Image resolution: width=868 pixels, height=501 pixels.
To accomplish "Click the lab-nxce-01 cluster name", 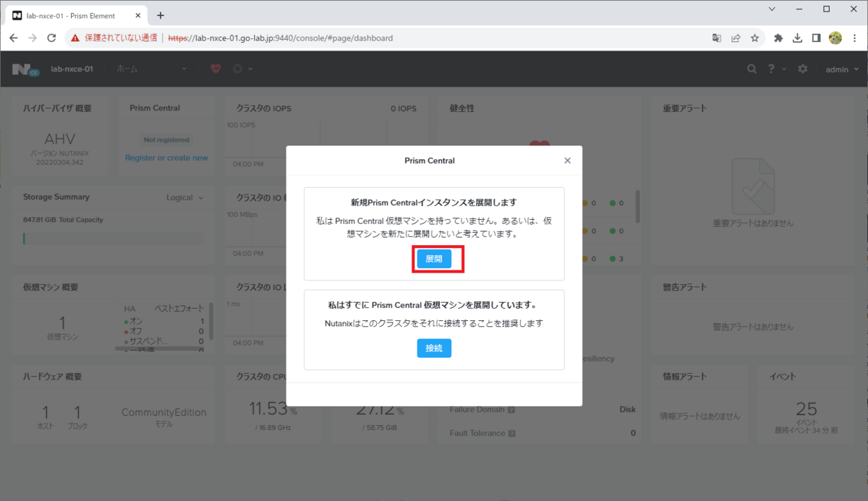I will pyautogui.click(x=72, y=69).
